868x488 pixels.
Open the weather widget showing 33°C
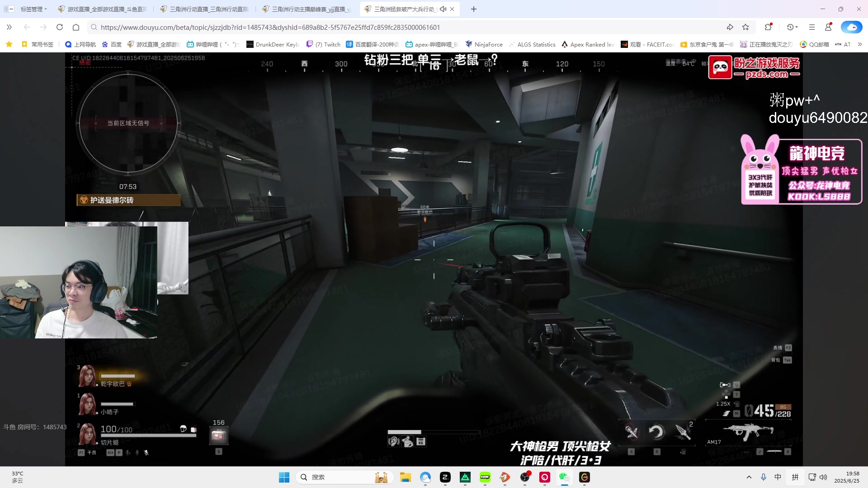point(18,477)
